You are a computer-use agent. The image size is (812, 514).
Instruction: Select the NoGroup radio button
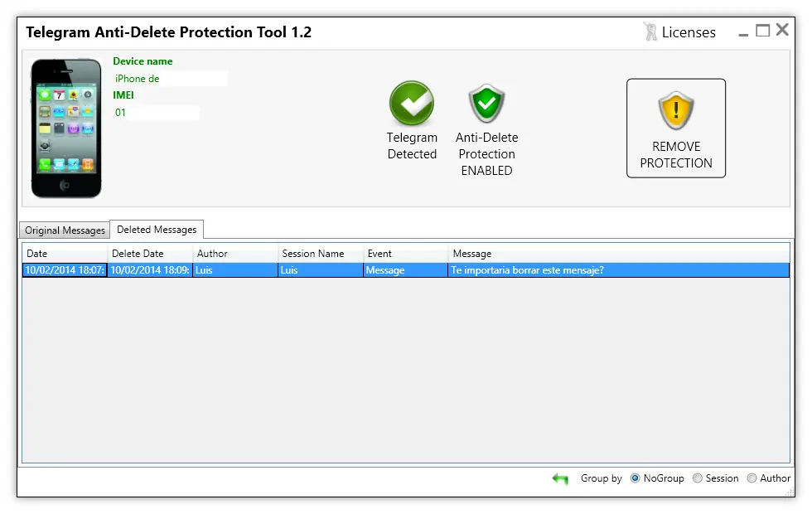pyautogui.click(x=636, y=478)
